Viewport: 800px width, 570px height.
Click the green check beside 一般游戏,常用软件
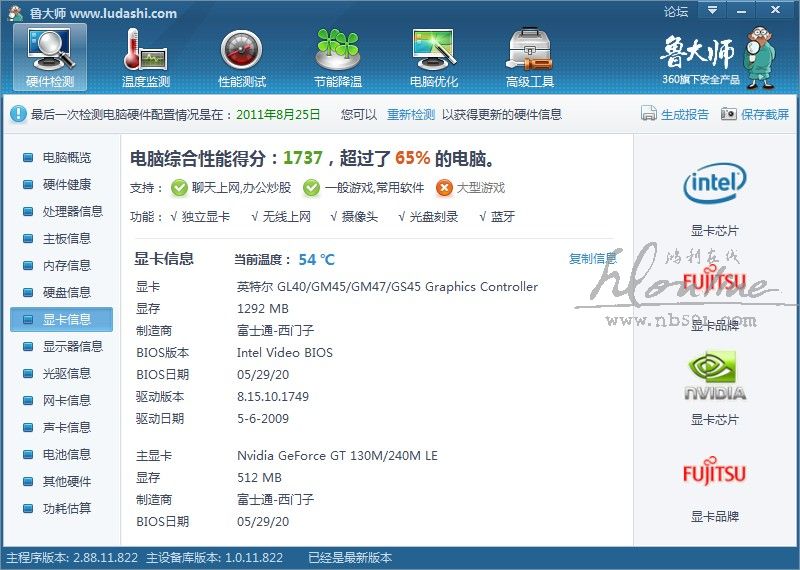click(x=311, y=188)
